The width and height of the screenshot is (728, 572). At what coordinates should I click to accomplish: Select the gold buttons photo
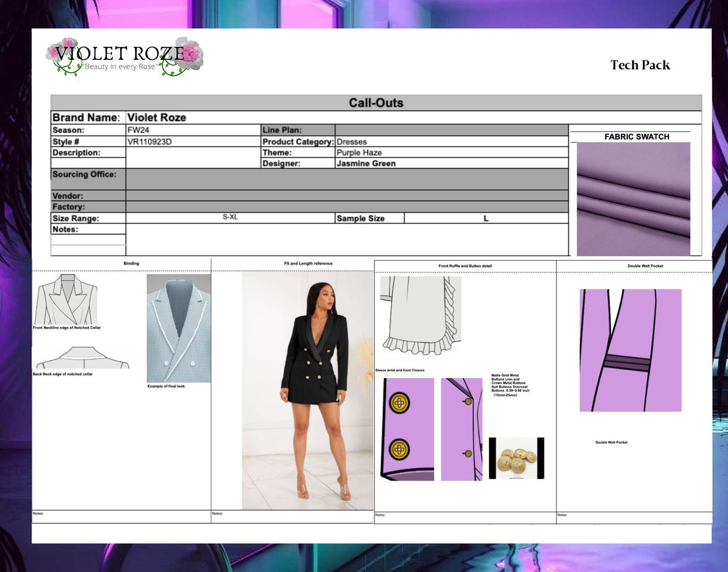click(x=516, y=458)
